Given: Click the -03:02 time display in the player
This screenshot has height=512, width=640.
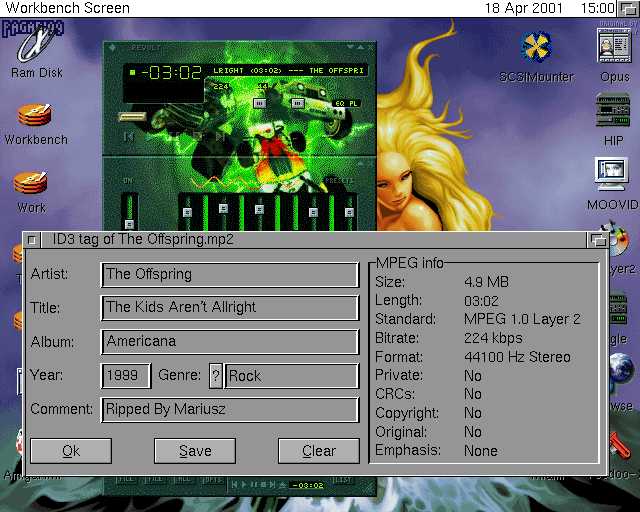Looking at the screenshot, I should tap(171, 73).
